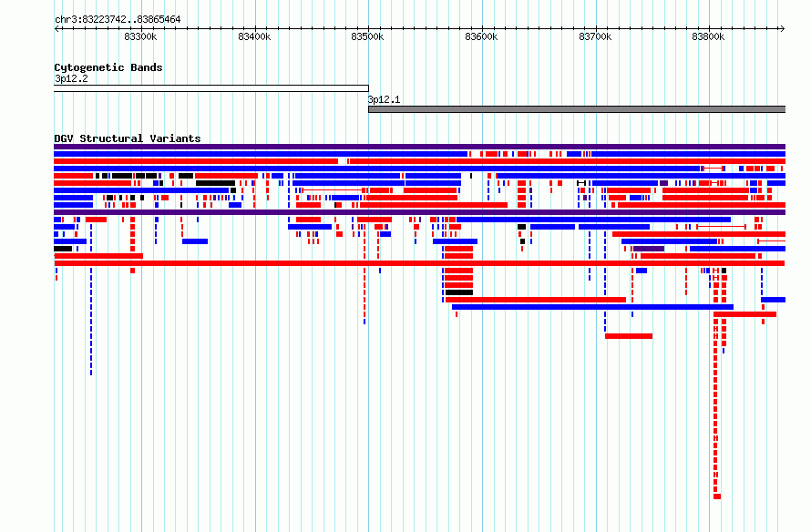The image size is (811, 532).
Task: Click the red block at bottom of tall column
Action: tap(717, 496)
